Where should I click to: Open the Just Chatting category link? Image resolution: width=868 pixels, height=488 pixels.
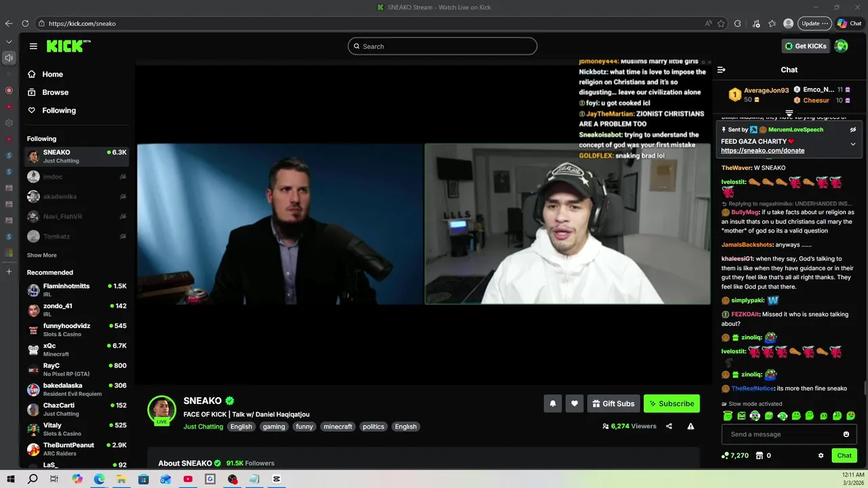coord(203,426)
